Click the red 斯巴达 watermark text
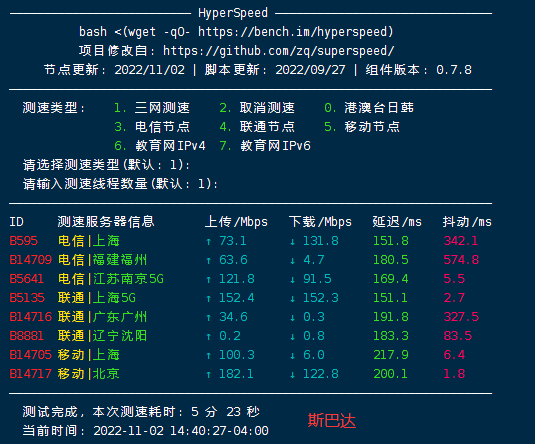535x444 pixels. click(x=332, y=420)
